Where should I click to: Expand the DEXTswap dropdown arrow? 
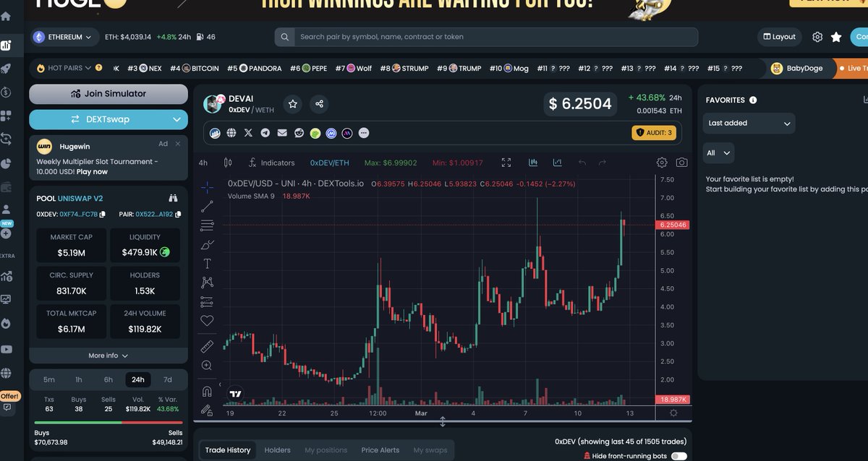177,119
